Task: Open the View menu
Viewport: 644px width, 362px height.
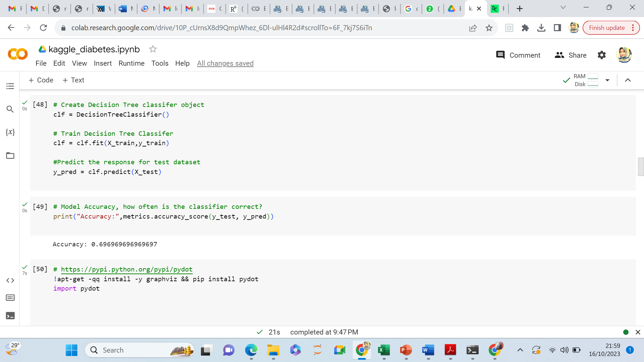Action: pos(79,63)
